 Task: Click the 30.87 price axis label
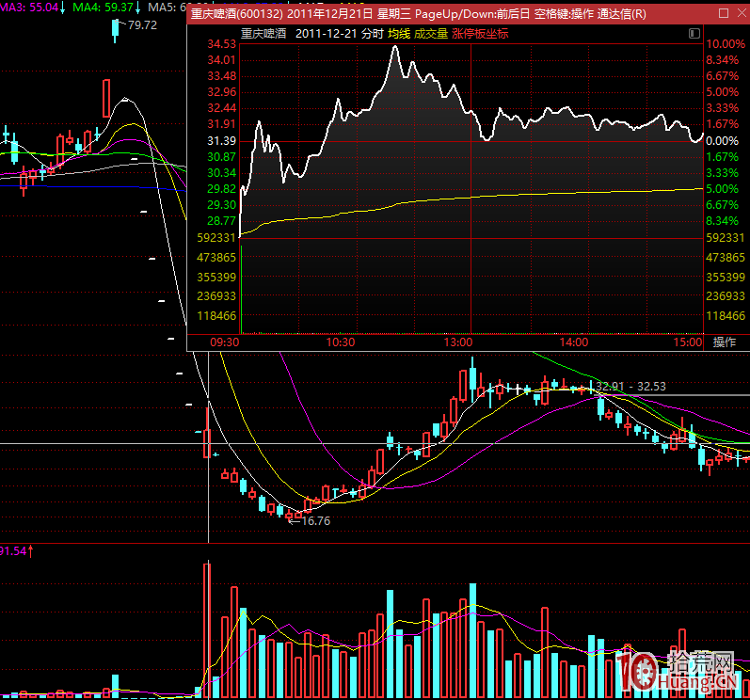[221, 157]
